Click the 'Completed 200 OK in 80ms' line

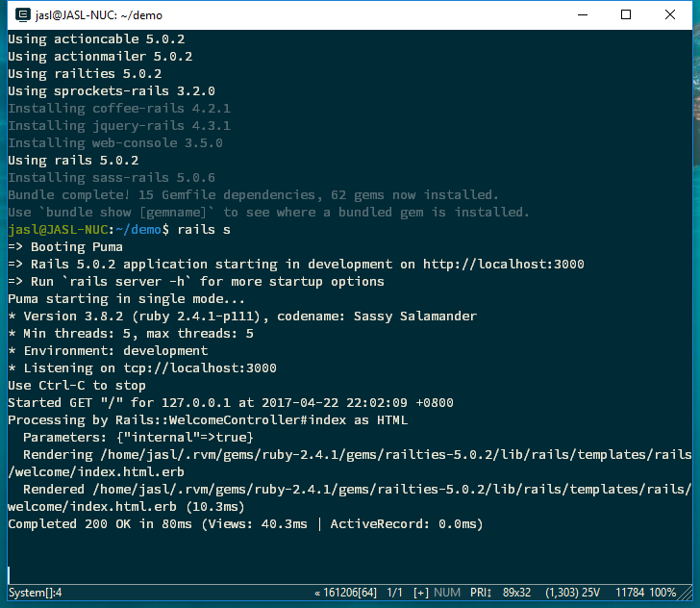tap(245, 524)
